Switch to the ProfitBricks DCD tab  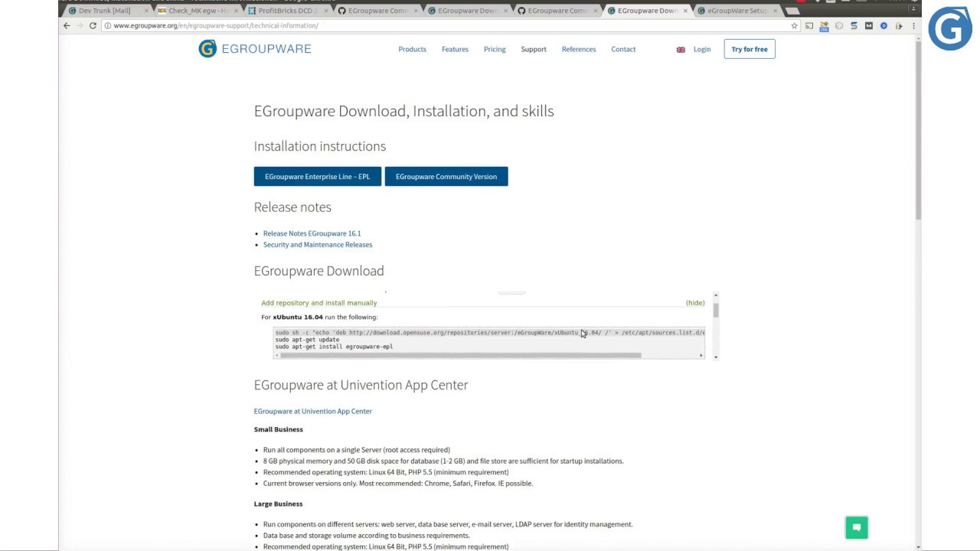(x=287, y=11)
